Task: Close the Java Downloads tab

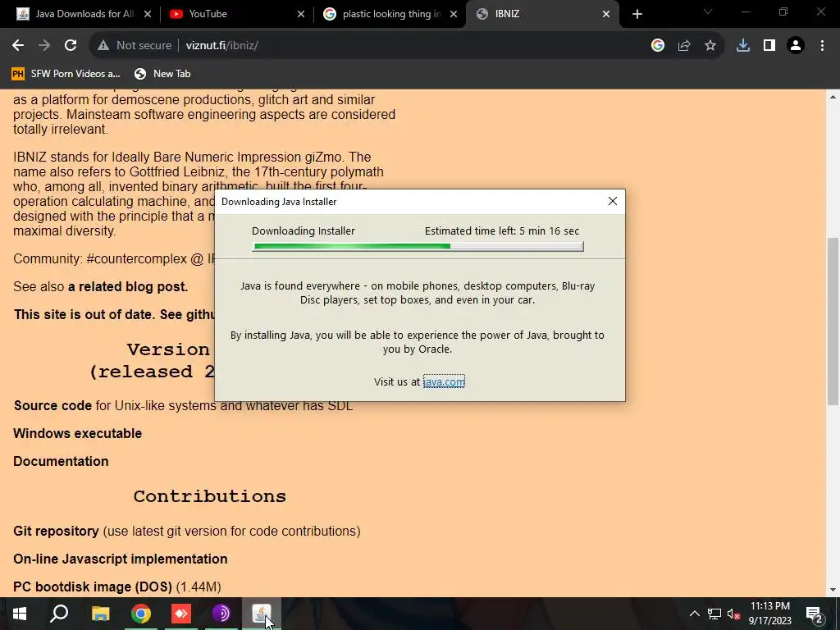Action: click(148, 14)
